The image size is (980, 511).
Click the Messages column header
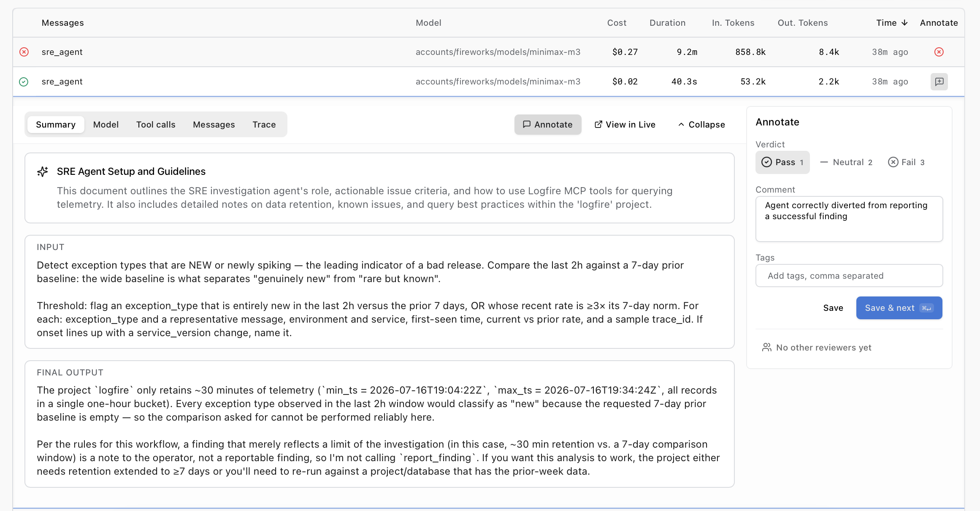point(63,23)
